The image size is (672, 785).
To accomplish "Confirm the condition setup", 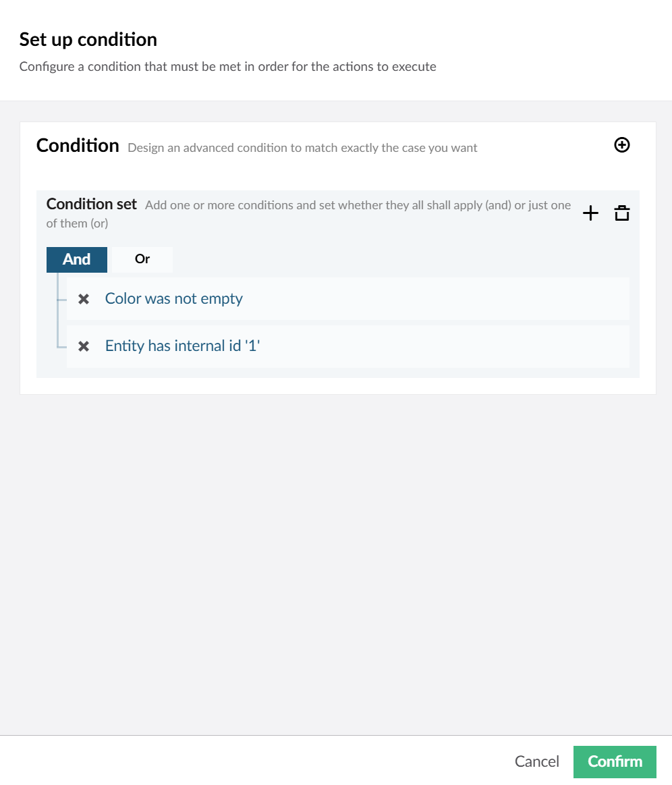I will 615,761.
